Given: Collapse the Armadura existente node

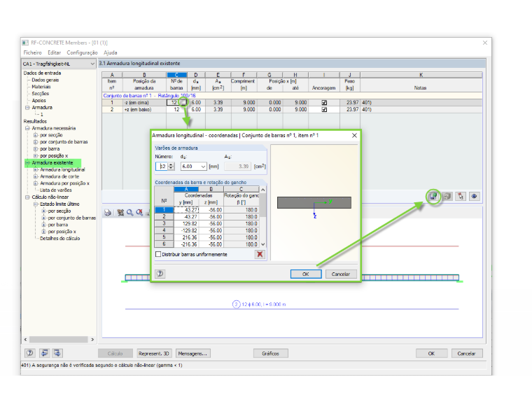Looking at the screenshot, I should [x=27, y=163].
